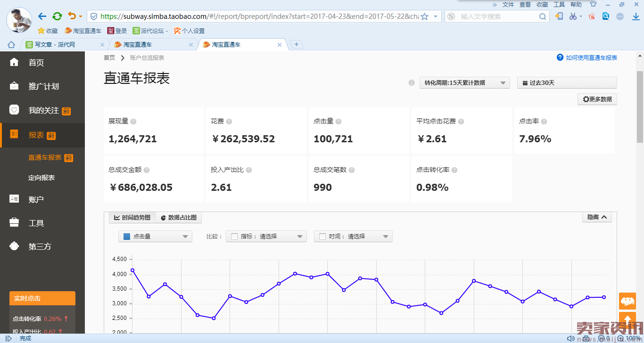644x343 pixels.
Task: Click info icon beside 点击率
Action: (544, 122)
